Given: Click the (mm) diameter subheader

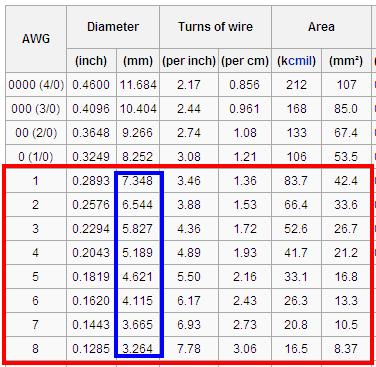Looking at the screenshot, I should click(138, 61).
